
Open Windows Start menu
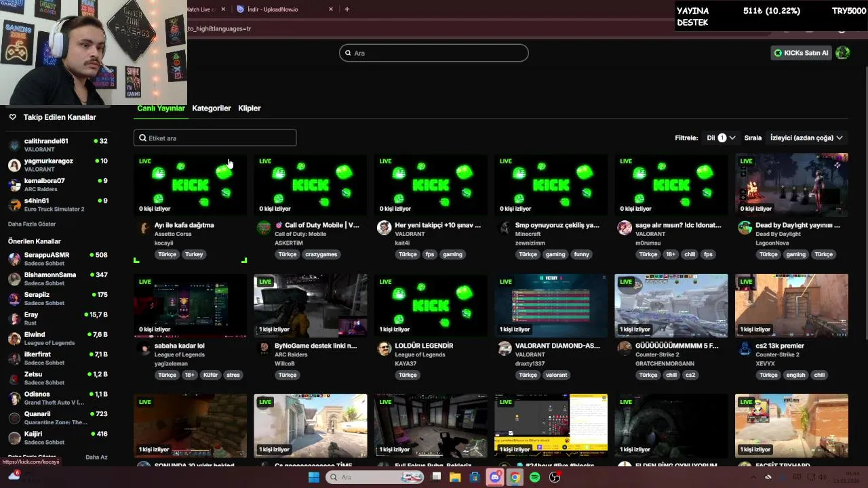point(313,477)
